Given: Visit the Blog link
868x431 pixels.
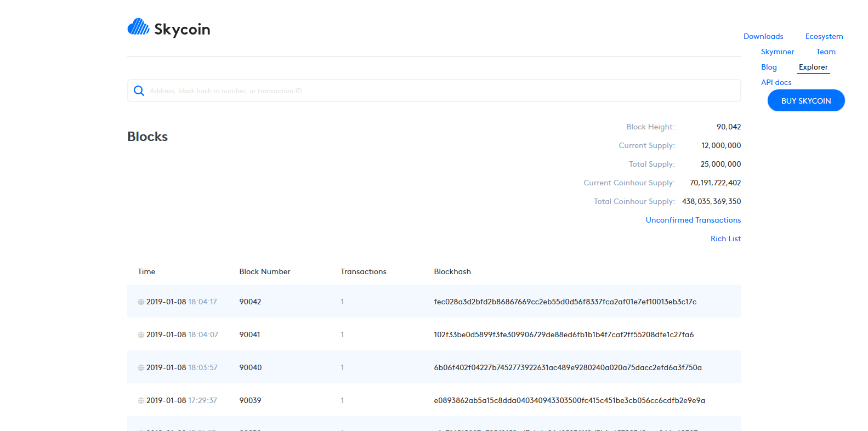Looking at the screenshot, I should click(x=769, y=67).
